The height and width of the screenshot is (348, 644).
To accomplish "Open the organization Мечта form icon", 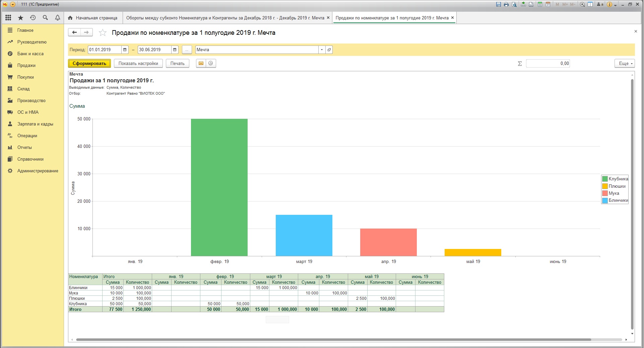I will tap(329, 50).
